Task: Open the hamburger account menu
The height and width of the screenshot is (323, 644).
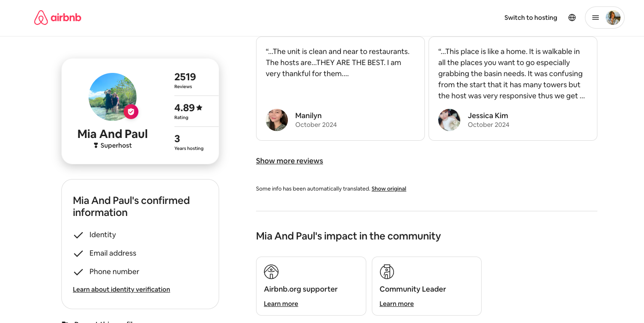Action: pos(596,18)
